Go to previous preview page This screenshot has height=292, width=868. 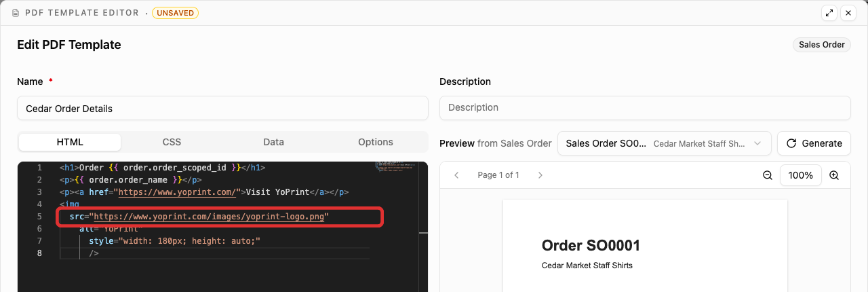point(456,175)
